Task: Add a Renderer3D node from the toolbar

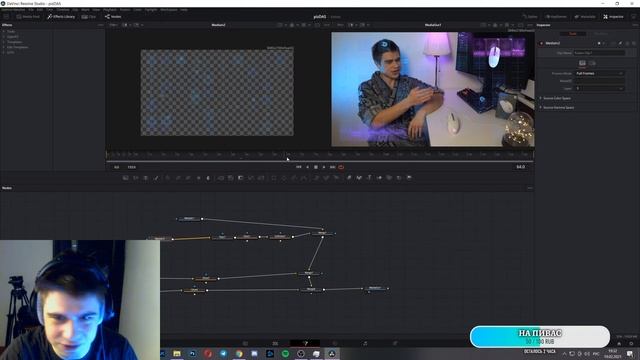Action: pyautogui.click(x=409, y=178)
